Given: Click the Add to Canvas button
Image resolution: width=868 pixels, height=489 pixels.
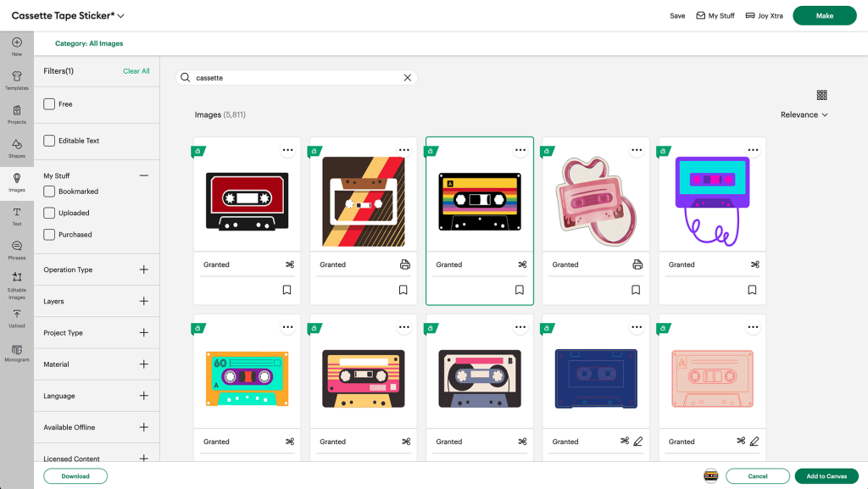Looking at the screenshot, I should [x=826, y=476].
